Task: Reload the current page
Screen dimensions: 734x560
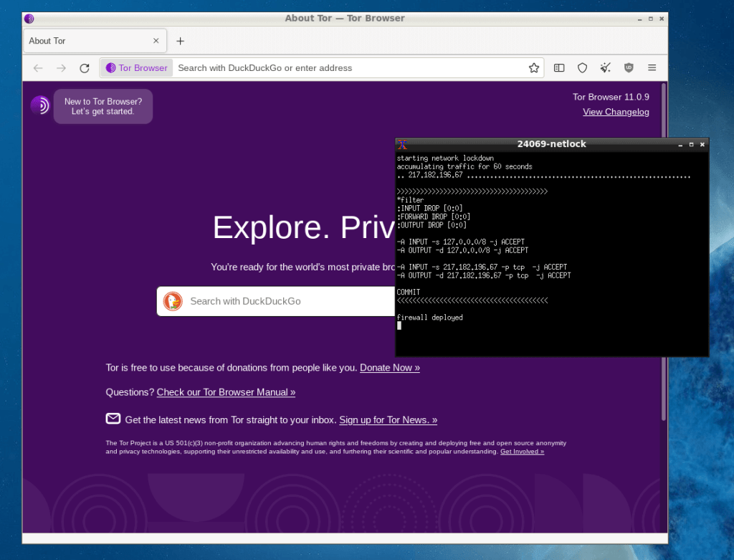Action: pyautogui.click(x=85, y=68)
